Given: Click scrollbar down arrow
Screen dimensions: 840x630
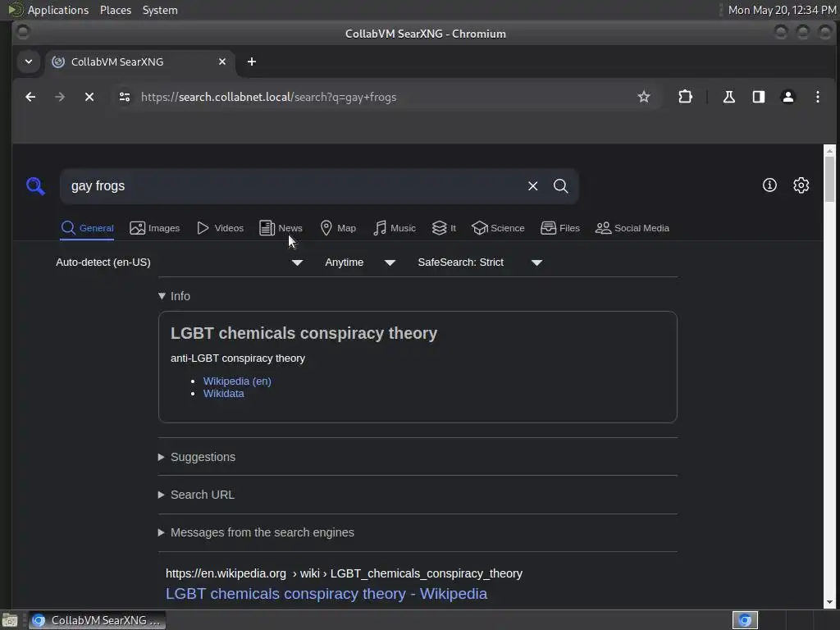Looking at the screenshot, I should (x=829, y=602).
